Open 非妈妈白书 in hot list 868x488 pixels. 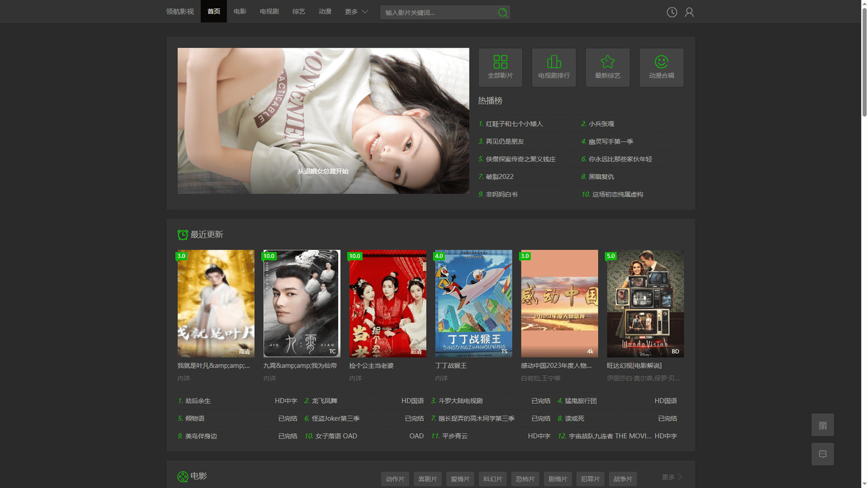click(502, 194)
